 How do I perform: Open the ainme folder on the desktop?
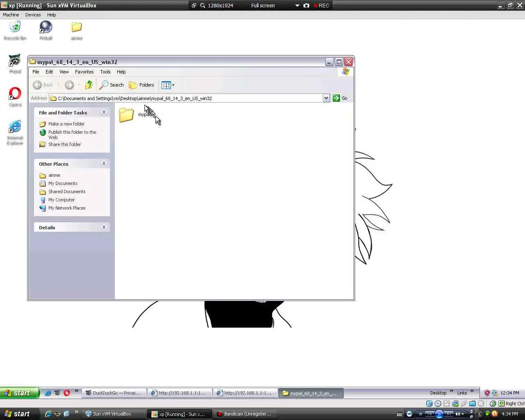(77, 30)
